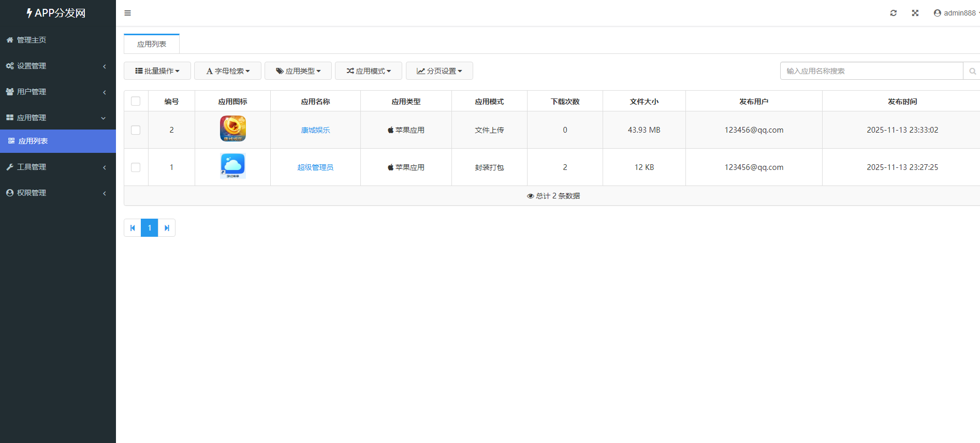Image resolution: width=980 pixels, height=443 pixels.
Task: Go to first page pagination arrow
Action: [133, 228]
